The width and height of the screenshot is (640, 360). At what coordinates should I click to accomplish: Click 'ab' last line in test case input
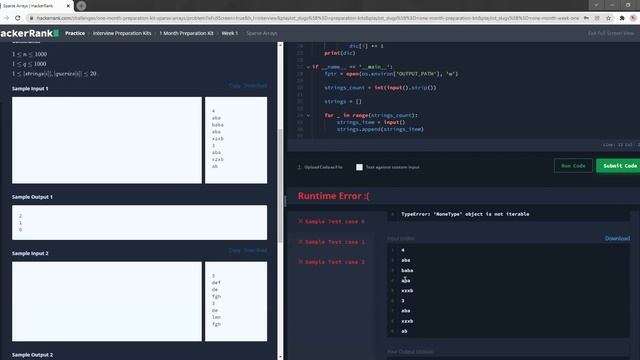[404, 331]
